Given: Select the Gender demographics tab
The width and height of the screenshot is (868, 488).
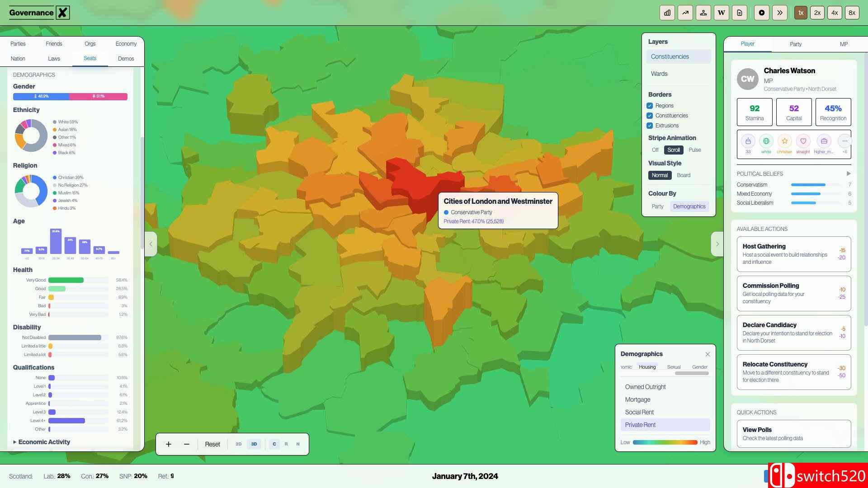Looking at the screenshot, I should tap(699, 367).
